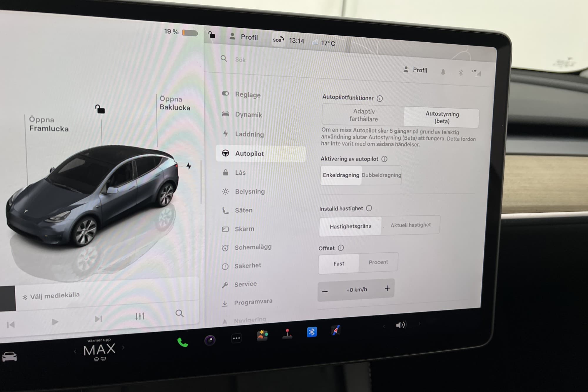Increase speed offset with plus button
The height and width of the screenshot is (392, 588).
pyautogui.click(x=387, y=288)
